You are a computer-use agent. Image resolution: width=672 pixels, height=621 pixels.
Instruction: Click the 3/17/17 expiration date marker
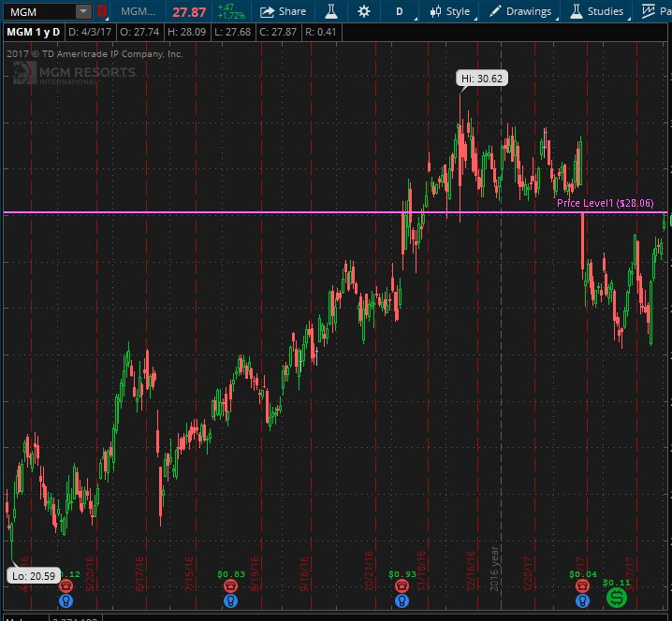pyautogui.click(x=630, y=574)
